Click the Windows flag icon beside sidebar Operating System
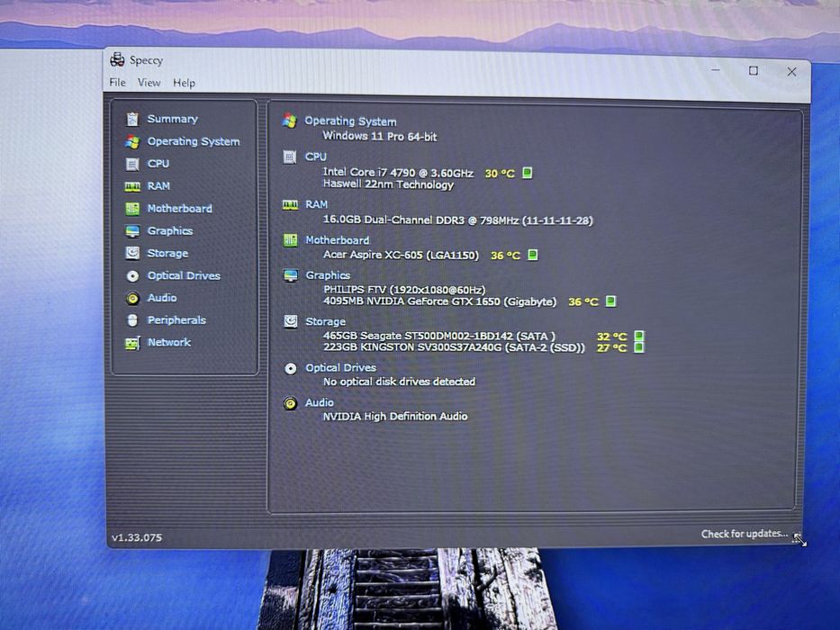The image size is (840, 630). pyautogui.click(x=132, y=141)
